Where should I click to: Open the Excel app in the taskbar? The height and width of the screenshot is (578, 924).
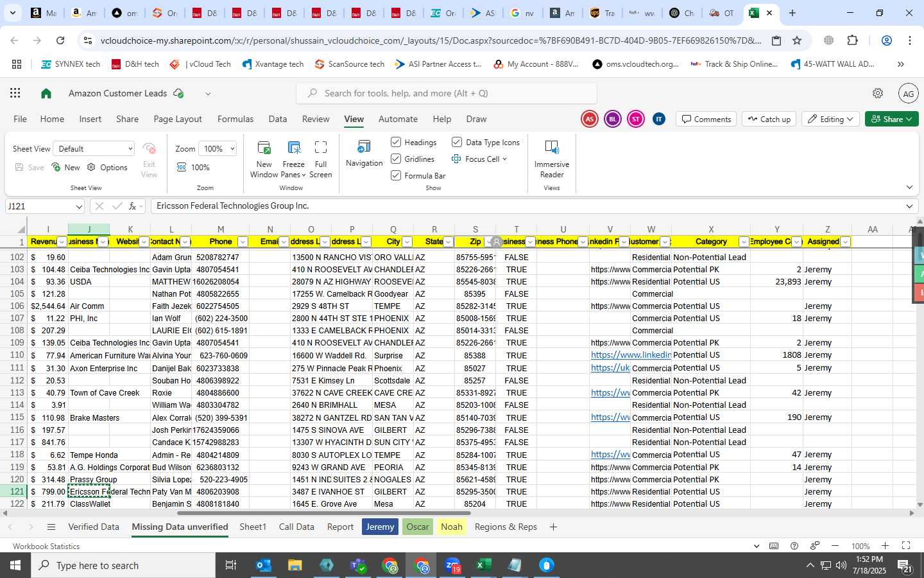point(483,566)
